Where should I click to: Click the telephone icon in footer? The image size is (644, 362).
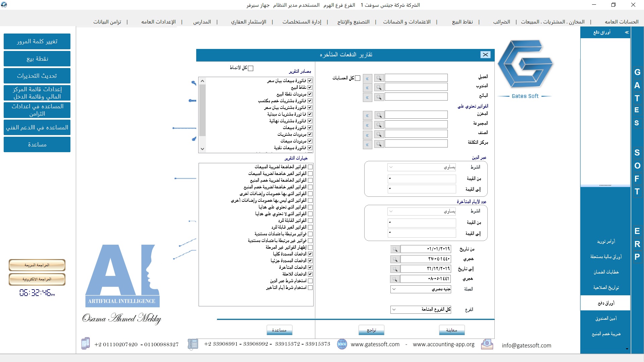(193, 344)
